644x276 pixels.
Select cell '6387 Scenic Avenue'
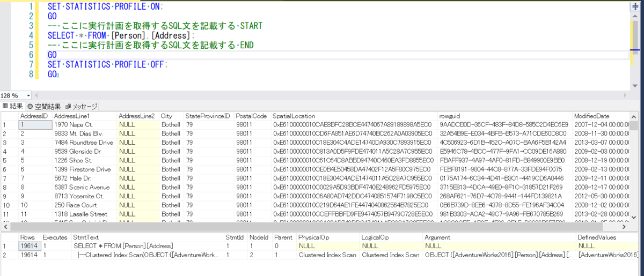84,187
